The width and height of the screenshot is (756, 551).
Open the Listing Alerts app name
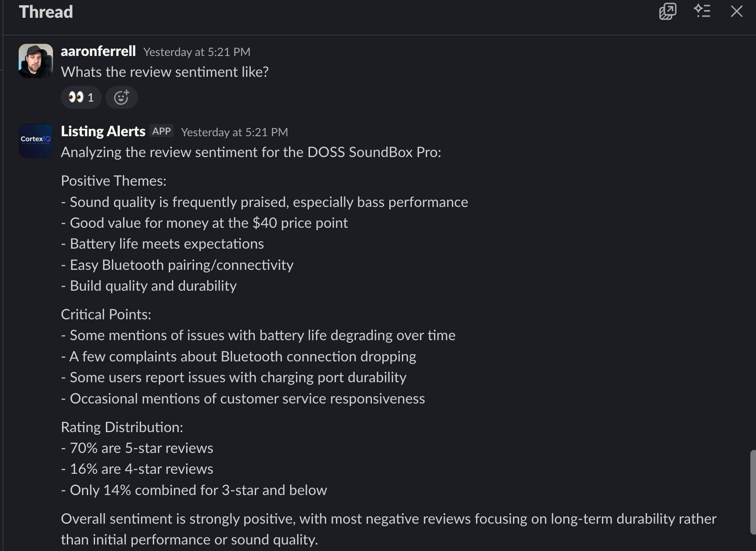103,131
